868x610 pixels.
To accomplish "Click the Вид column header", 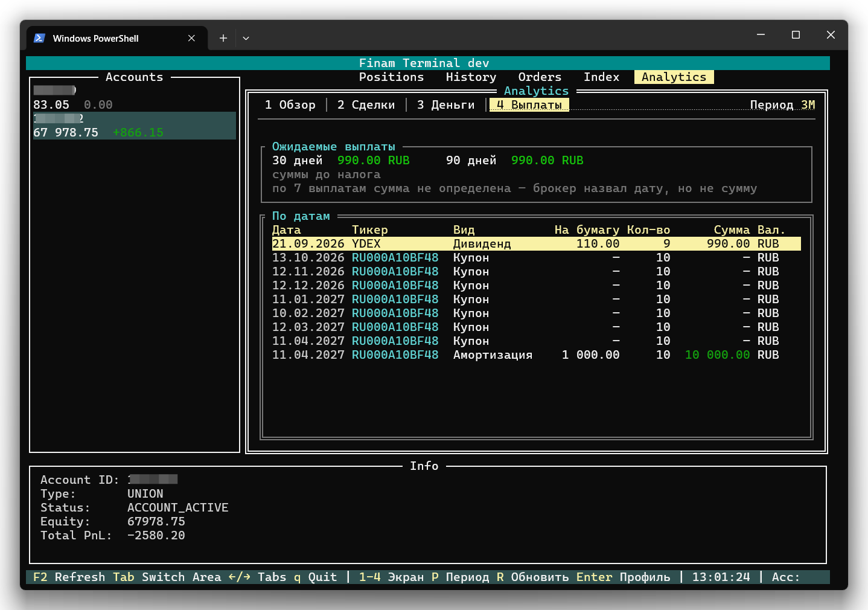I will pos(464,230).
